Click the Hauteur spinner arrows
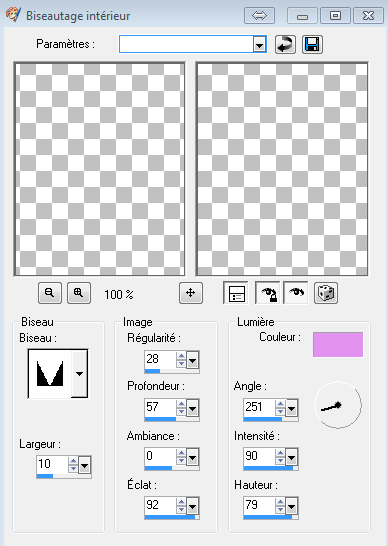This screenshot has height=546, width=388. (x=280, y=506)
